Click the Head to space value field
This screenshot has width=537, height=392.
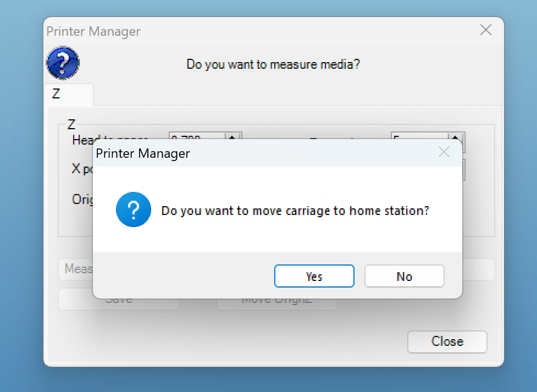197,136
